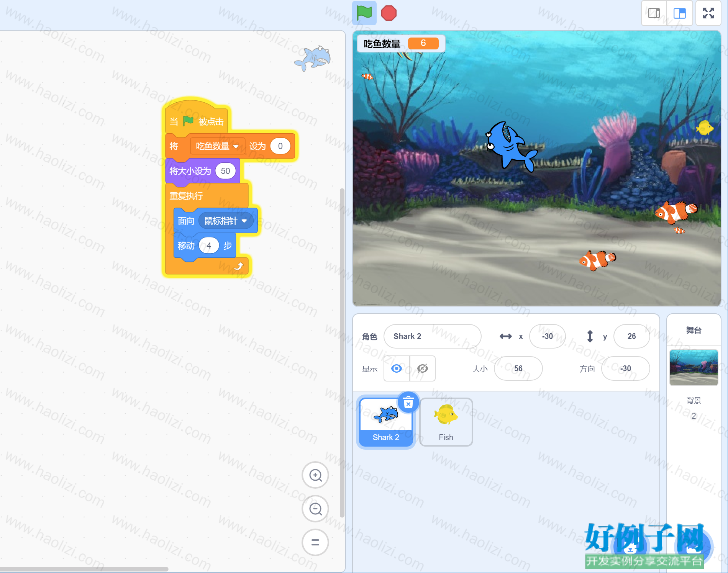
Task: Hide the sprite using crossed-eye button
Action: [x=422, y=368]
